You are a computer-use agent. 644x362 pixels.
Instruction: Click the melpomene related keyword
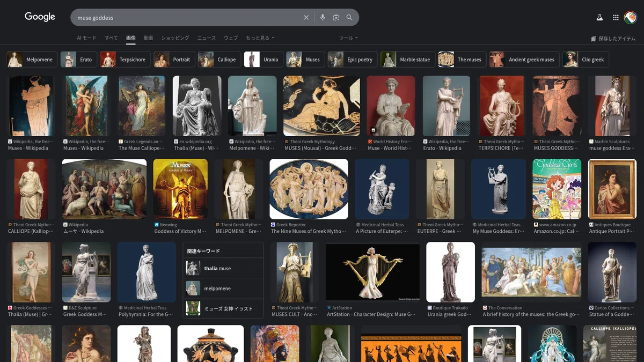(223, 289)
